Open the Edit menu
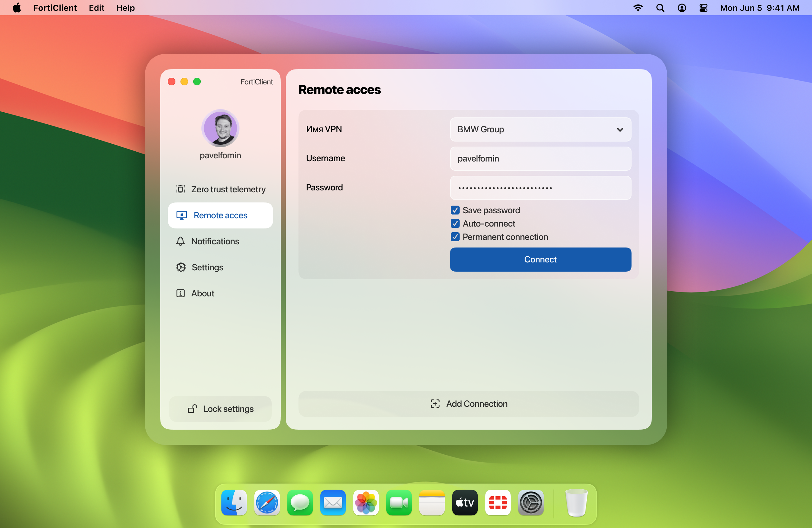Screen dimensions: 812x528 pos(96,8)
